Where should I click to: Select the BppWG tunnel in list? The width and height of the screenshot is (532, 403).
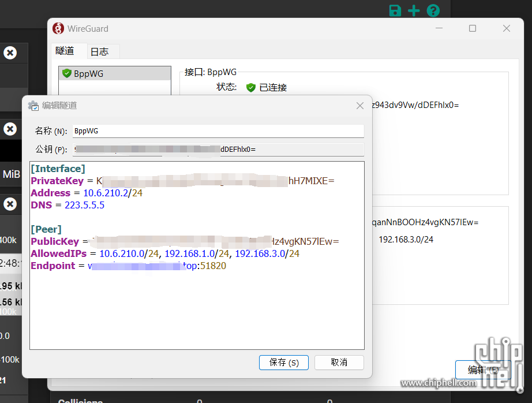point(115,73)
